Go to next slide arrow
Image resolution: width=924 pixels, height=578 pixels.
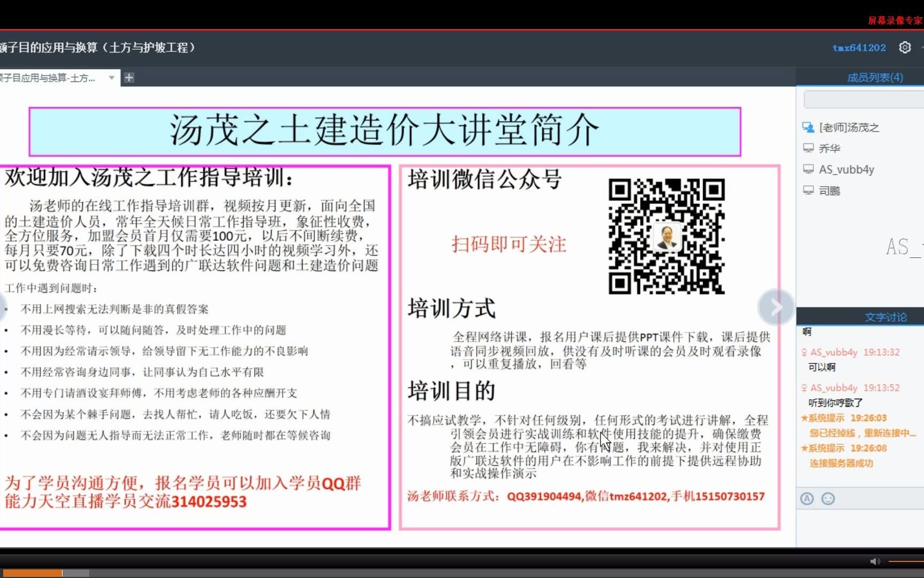point(776,307)
